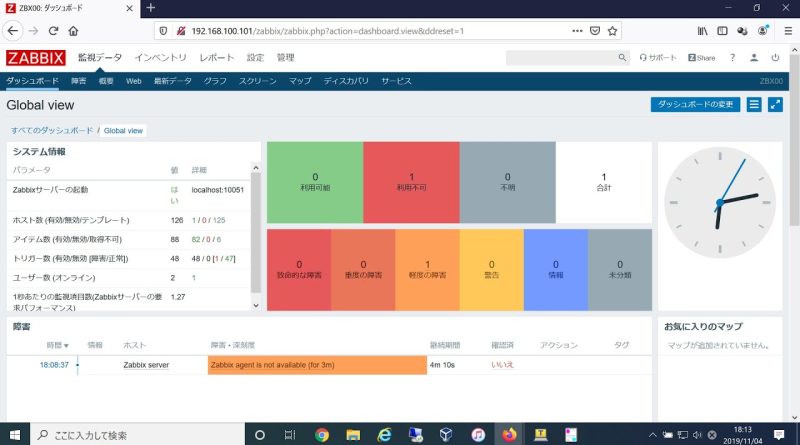Select the 障害 submenu tab

coord(79,81)
